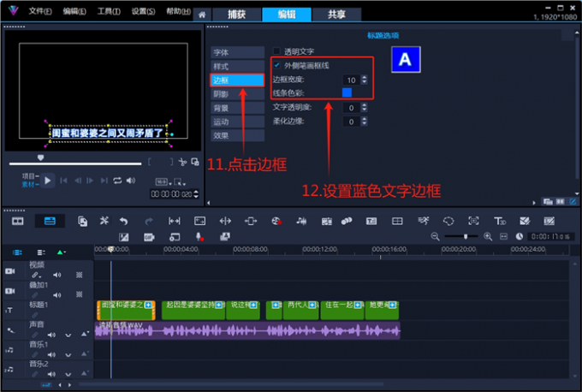Click the 边框宽度 value stepper
The image size is (582, 392).
[x=364, y=80]
